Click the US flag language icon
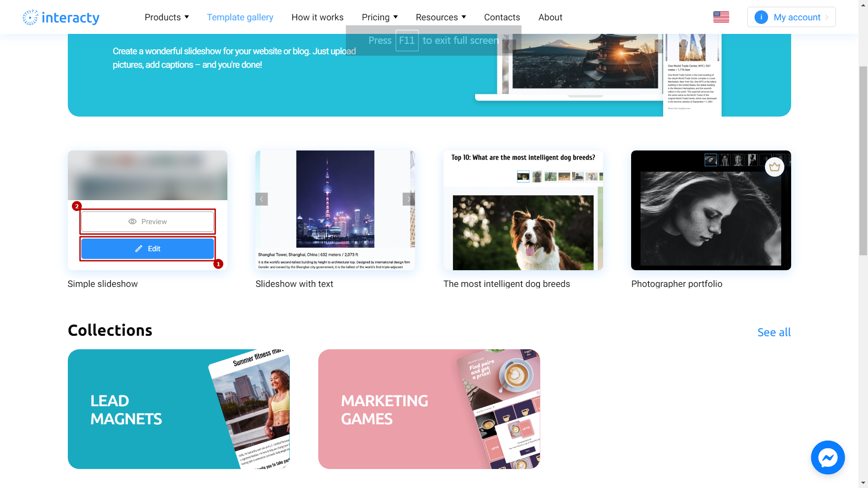 (x=722, y=17)
